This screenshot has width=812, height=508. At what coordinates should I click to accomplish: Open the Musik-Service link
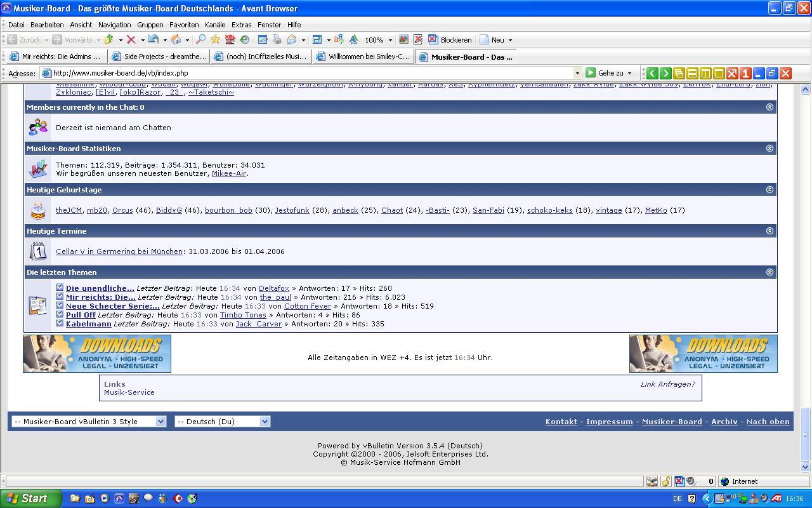[x=129, y=392]
